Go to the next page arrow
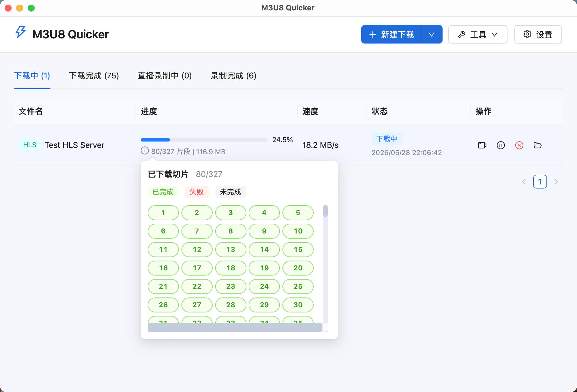This screenshot has height=392, width=577. point(556,182)
